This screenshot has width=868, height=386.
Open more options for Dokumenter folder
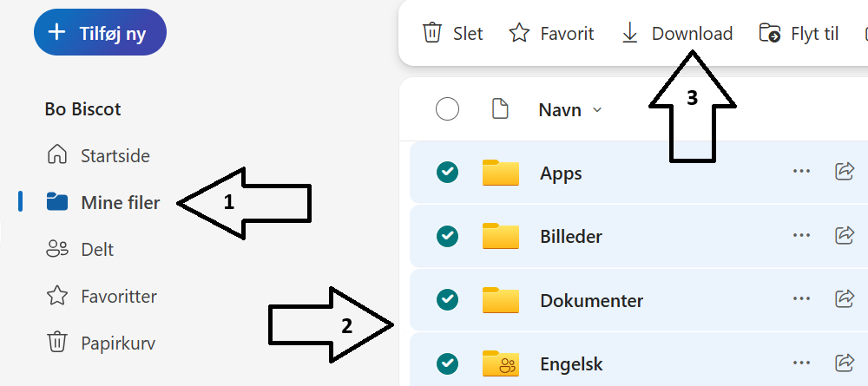point(801,299)
